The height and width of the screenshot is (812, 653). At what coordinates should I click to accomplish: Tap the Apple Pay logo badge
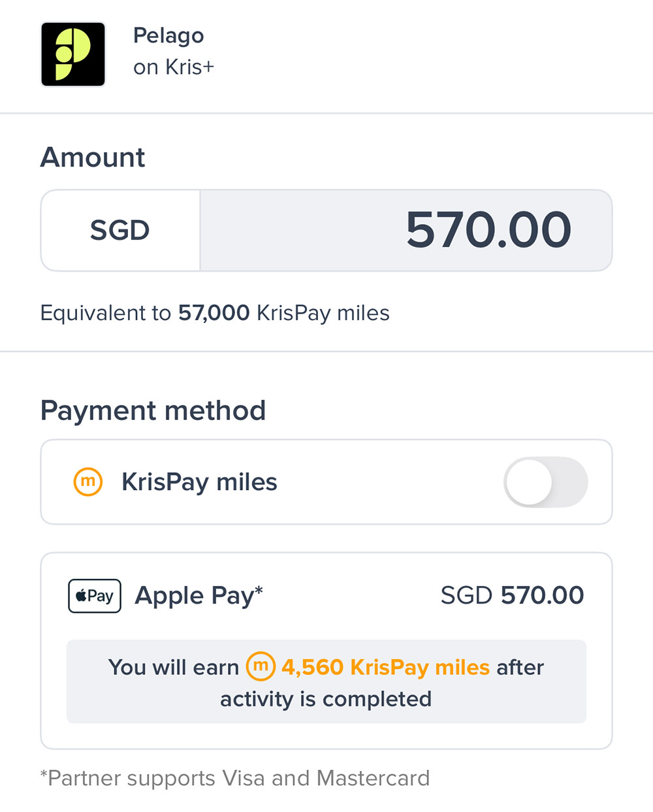95,596
